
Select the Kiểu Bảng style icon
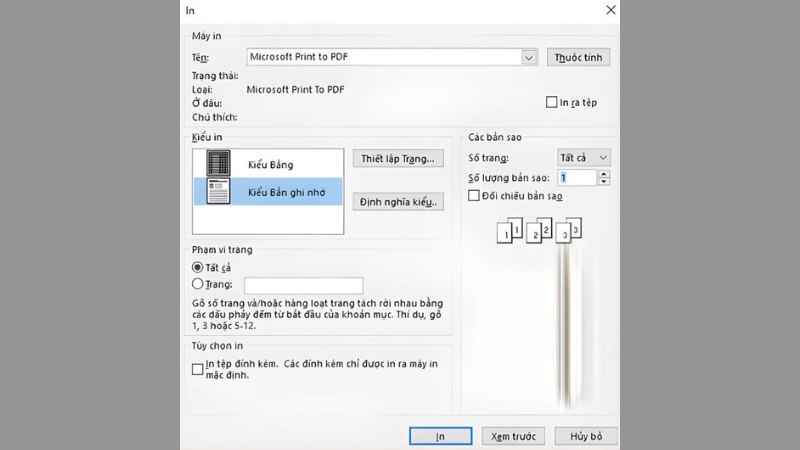tap(217, 163)
